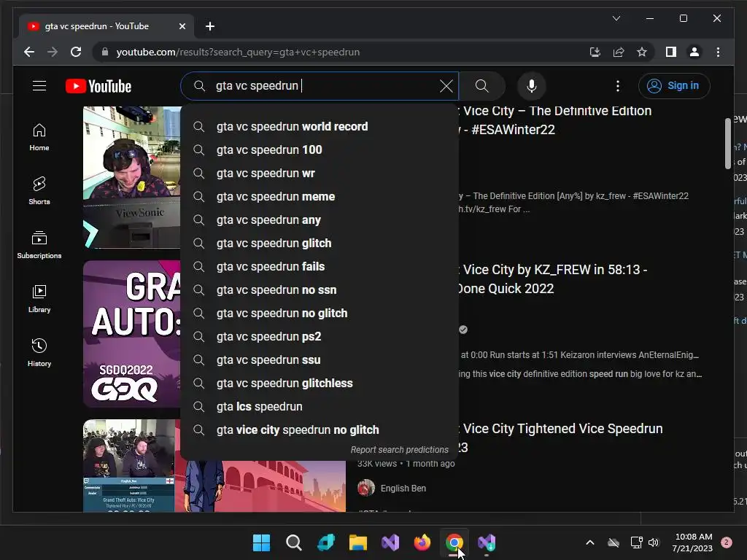Open the YouTube guide hamburger menu

39,86
